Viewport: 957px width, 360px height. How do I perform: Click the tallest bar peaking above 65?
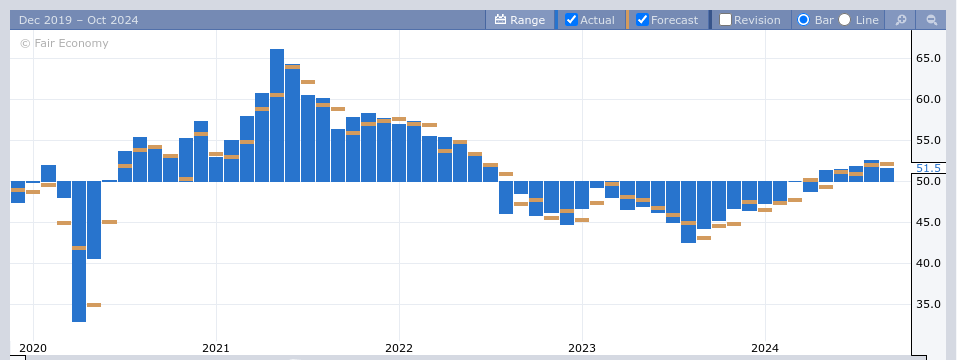[x=277, y=115]
